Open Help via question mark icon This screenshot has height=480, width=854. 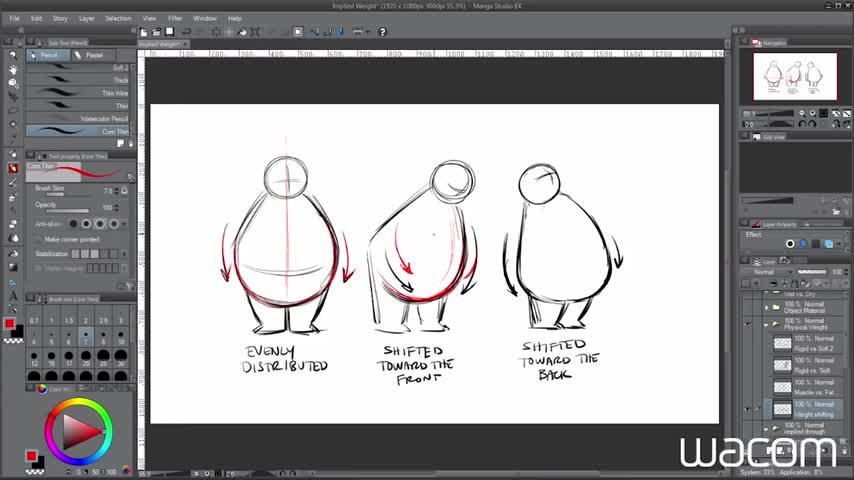coord(382,32)
